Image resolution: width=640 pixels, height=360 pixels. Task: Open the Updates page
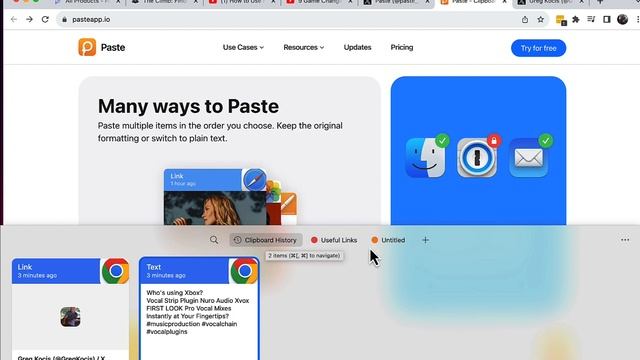(358, 47)
